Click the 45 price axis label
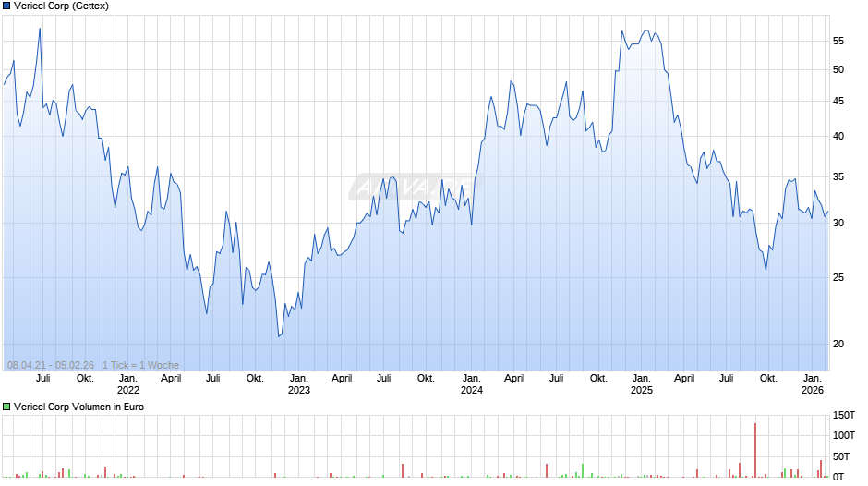Image resolution: width=868 pixels, height=486 pixels. (838, 102)
